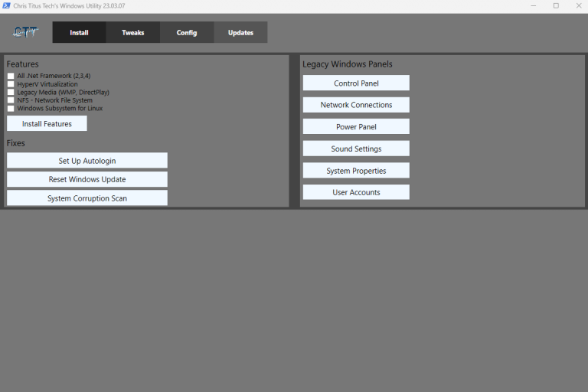Open User Accounts panel
The width and height of the screenshot is (588, 392).
[x=356, y=192]
